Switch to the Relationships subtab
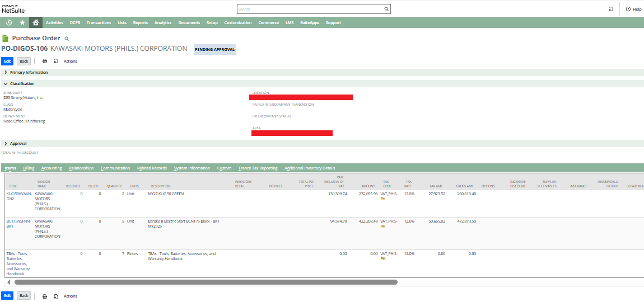 (81, 168)
